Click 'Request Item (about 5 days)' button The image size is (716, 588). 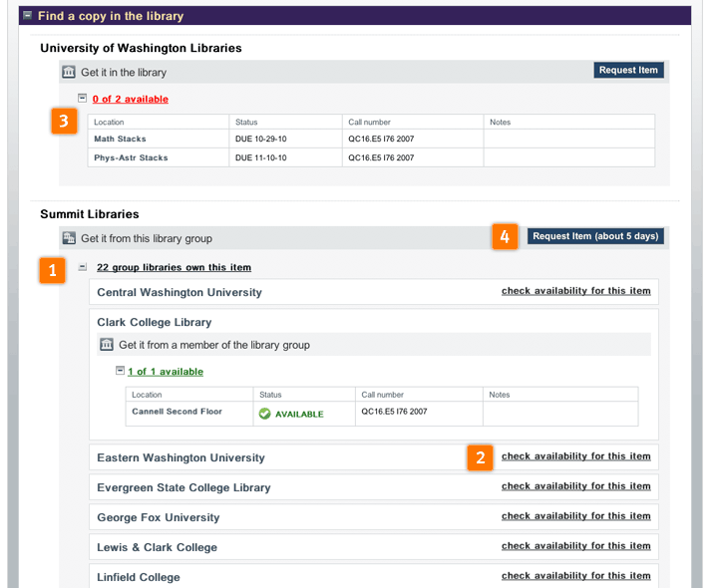point(595,237)
